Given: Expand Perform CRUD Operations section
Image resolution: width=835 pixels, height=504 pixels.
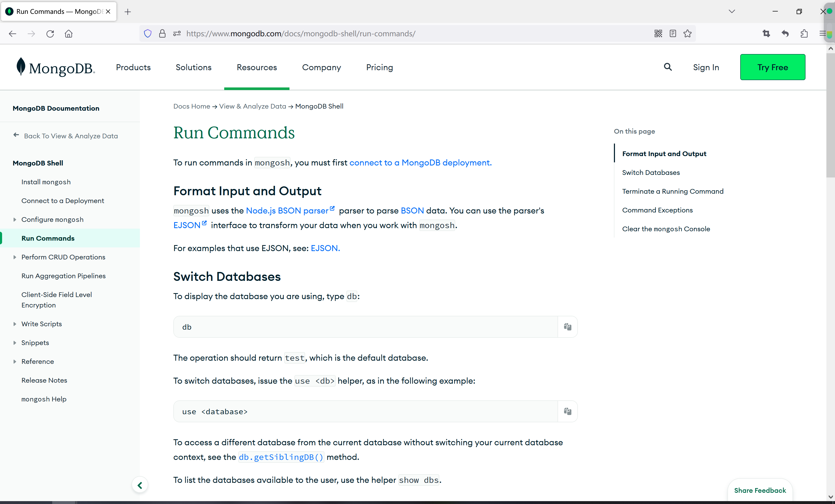Looking at the screenshot, I should [x=15, y=257].
